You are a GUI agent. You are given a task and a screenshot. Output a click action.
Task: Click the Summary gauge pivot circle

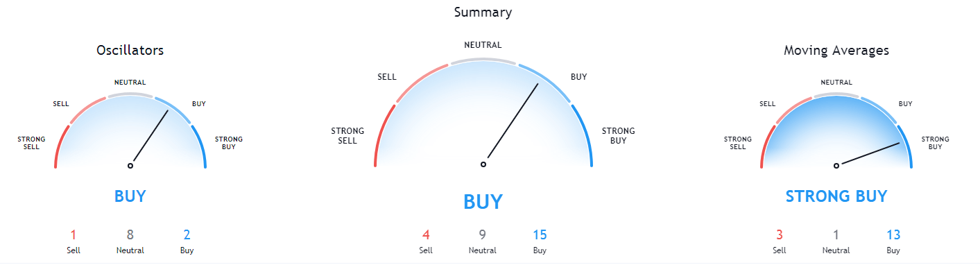click(x=483, y=164)
